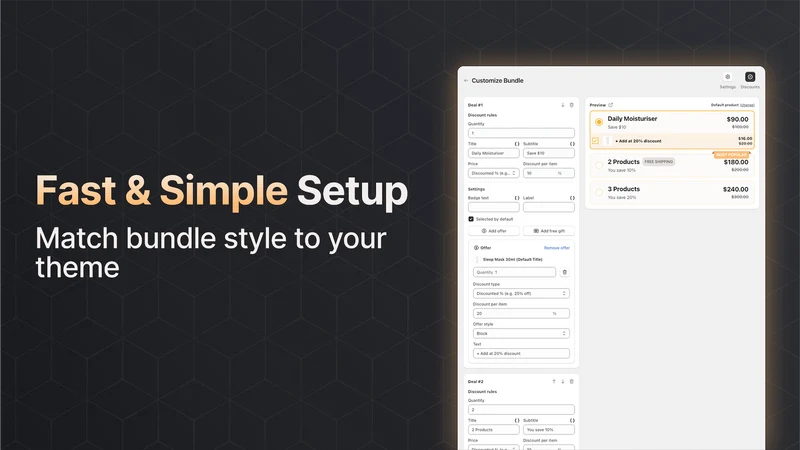
Task: Click the Daily Moisturiser title input
Action: tap(493, 153)
